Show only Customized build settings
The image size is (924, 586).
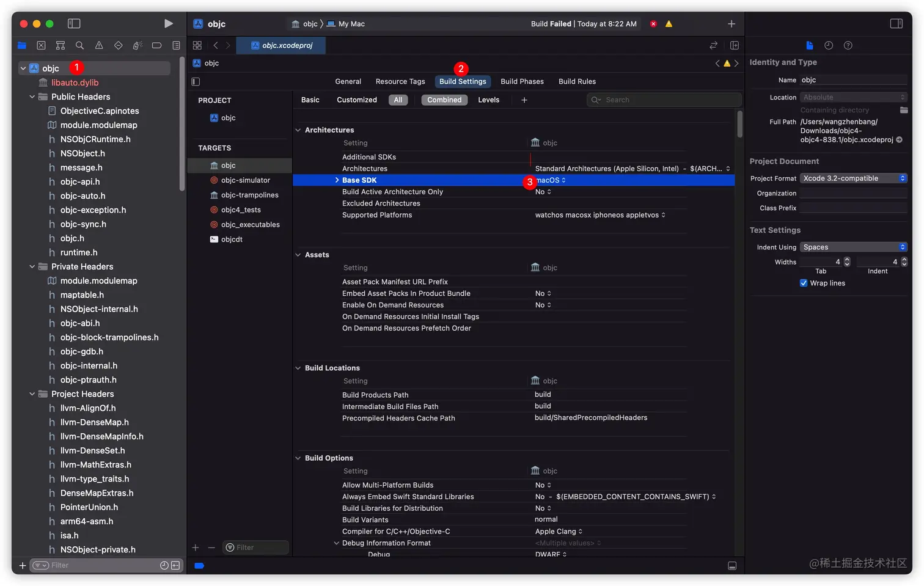tap(357, 100)
